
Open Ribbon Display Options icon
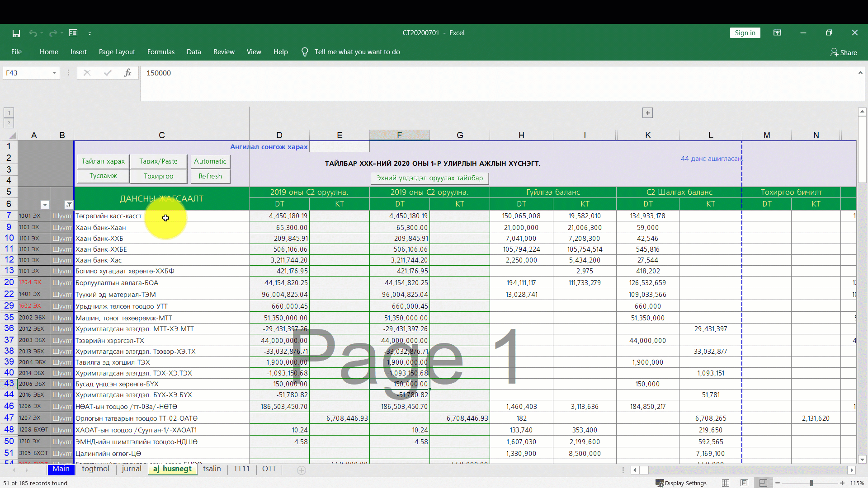click(777, 33)
